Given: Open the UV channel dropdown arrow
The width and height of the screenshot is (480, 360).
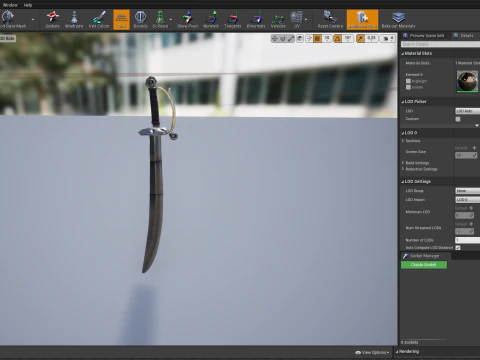Looking at the screenshot, I should point(306,19).
